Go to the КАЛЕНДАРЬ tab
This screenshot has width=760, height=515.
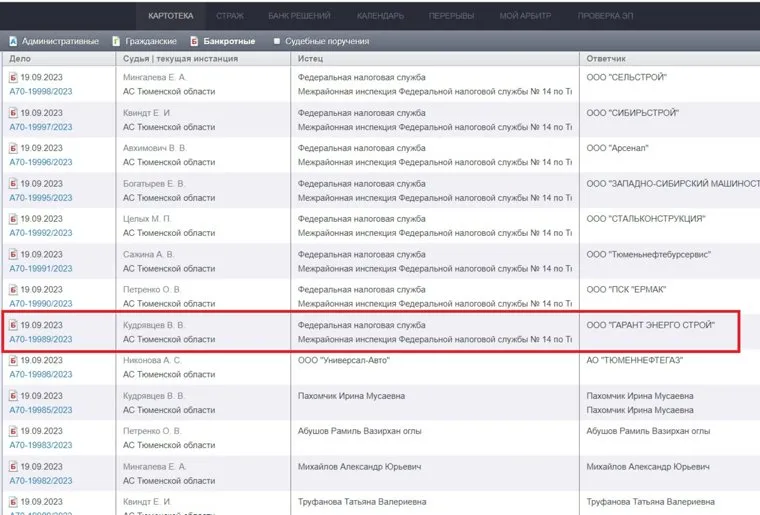pos(380,16)
